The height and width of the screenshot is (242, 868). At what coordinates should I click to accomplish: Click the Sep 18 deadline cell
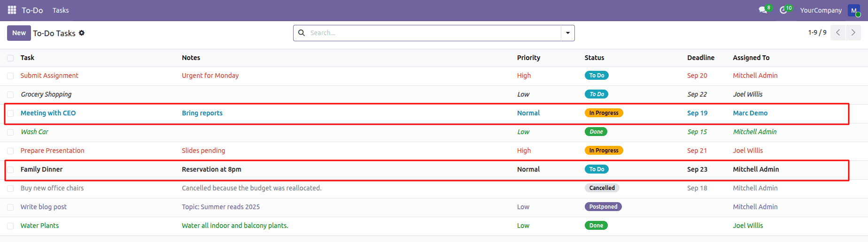coord(697,188)
